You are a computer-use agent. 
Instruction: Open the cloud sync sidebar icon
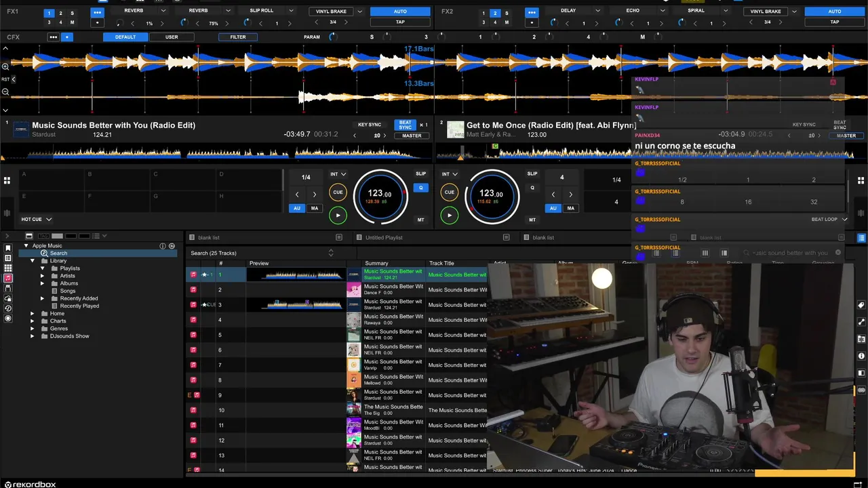[x=7, y=298]
